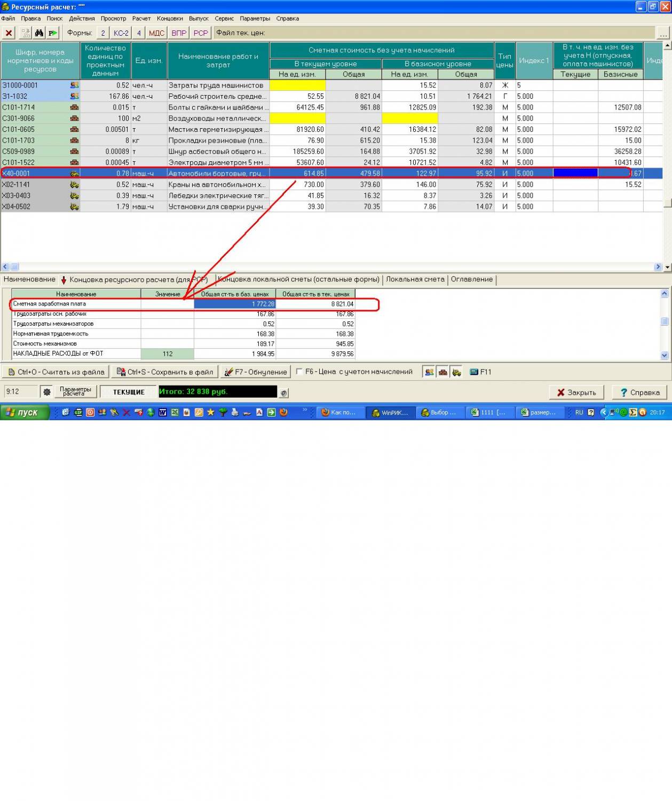Open the РСР form
The width and height of the screenshot is (672, 801).
coord(201,33)
